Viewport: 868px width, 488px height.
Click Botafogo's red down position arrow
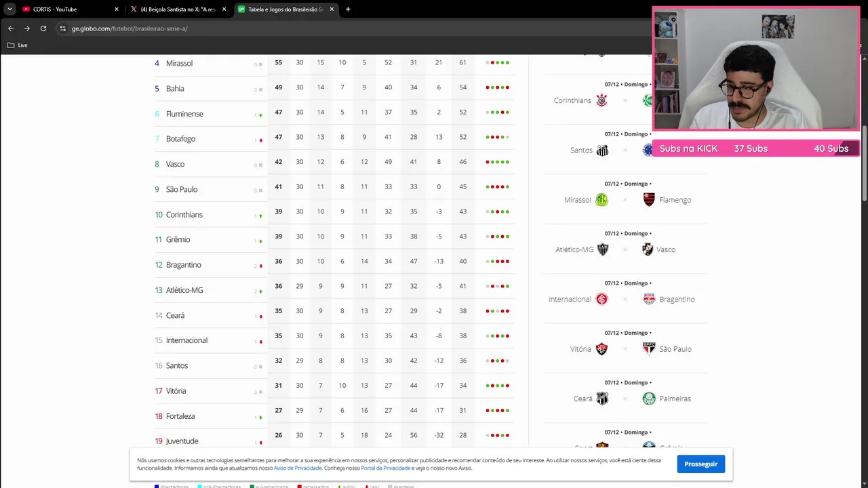[260, 140]
